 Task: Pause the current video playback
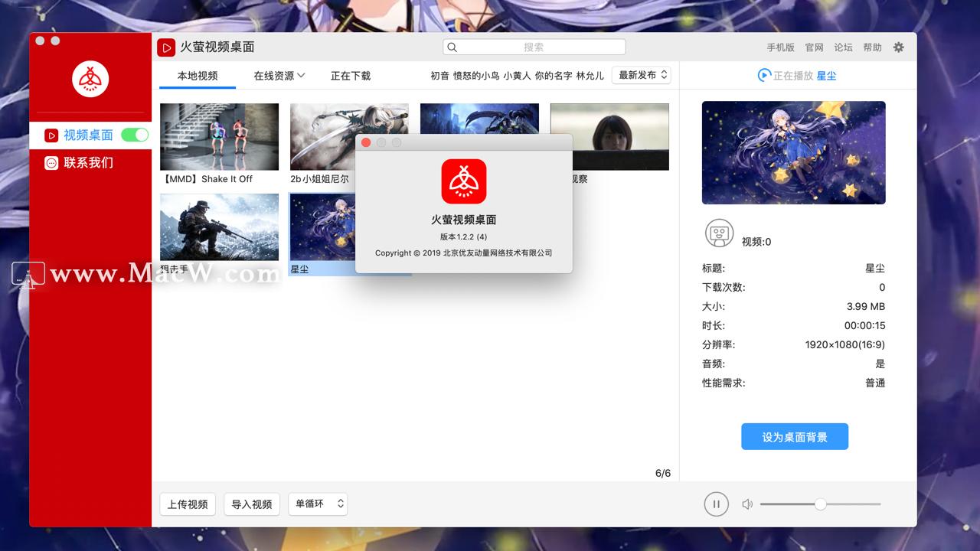(x=716, y=504)
